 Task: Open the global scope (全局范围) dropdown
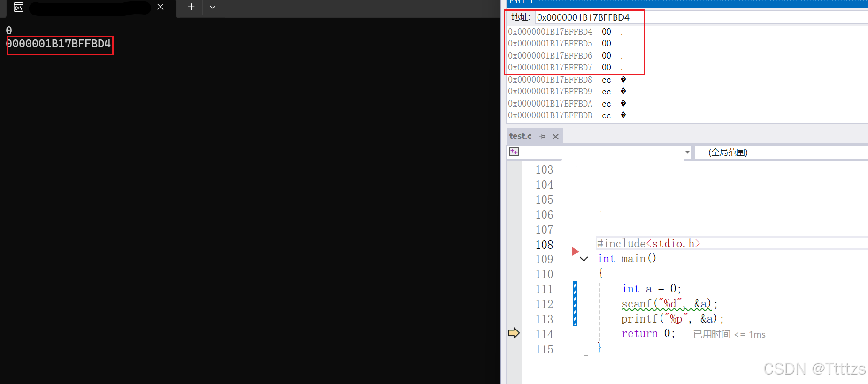[780, 152]
